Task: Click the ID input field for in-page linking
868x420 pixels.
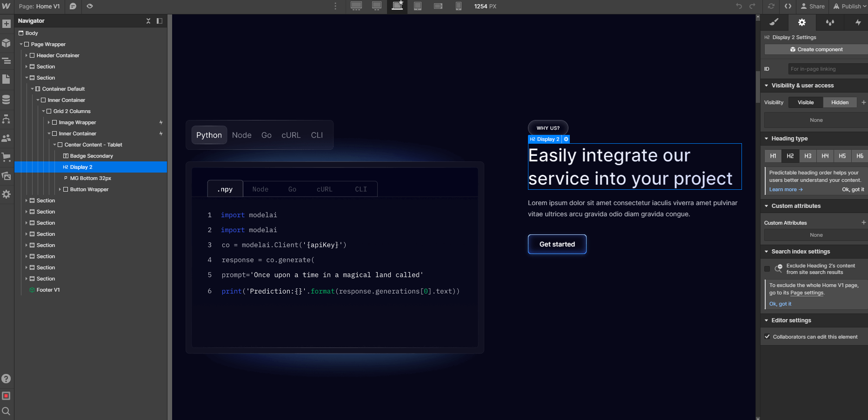Action: click(x=827, y=68)
